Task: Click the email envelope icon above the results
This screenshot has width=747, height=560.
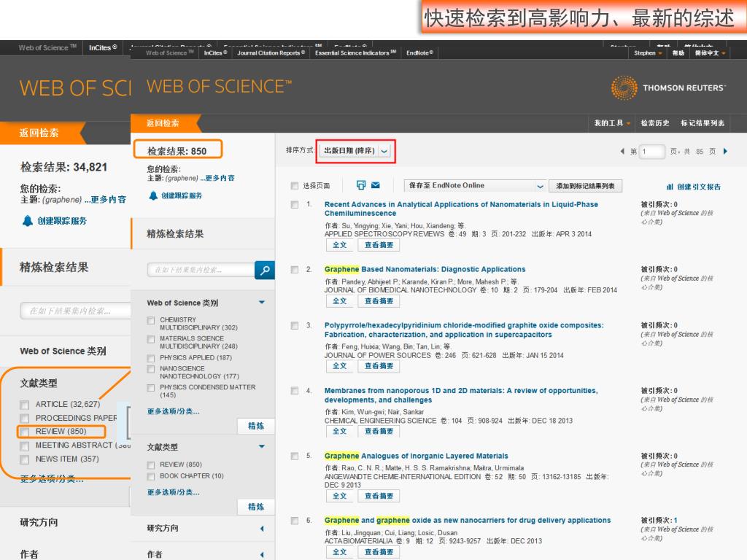Action: click(x=376, y=185)
